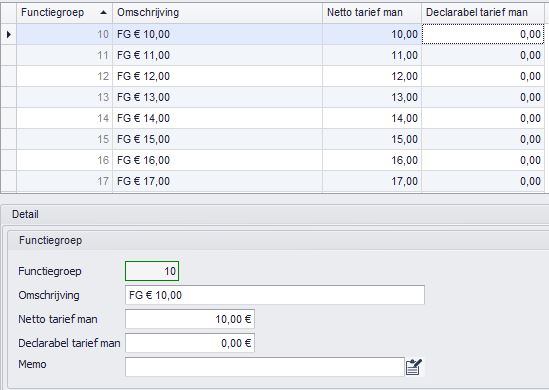Image resolution: width=549 pixels, height=390 pixels.
Task: Click description cell FG € 14,00
Action: click(217, 118)
